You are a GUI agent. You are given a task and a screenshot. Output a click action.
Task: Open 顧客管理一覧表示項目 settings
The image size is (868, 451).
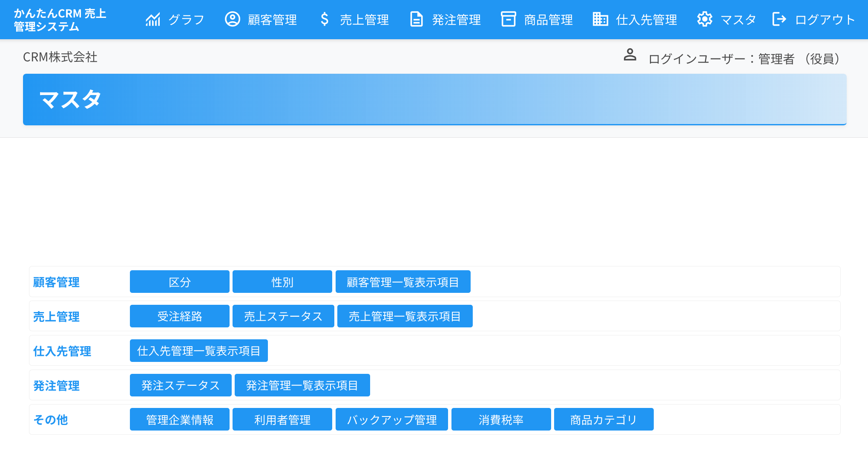(402, 282)
